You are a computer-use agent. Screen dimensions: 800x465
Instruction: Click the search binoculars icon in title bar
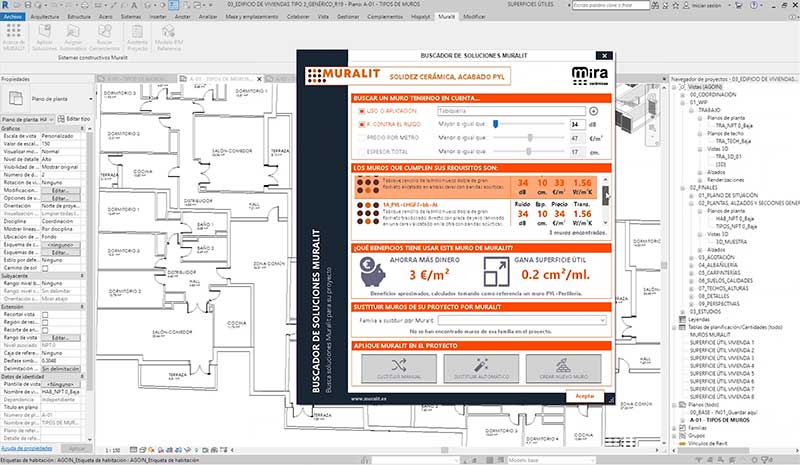pos(656,5)
